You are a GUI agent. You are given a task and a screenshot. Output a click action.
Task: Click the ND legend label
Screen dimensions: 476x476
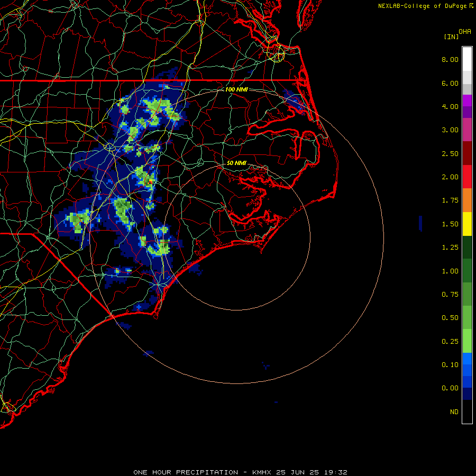[x=454, y=412]
